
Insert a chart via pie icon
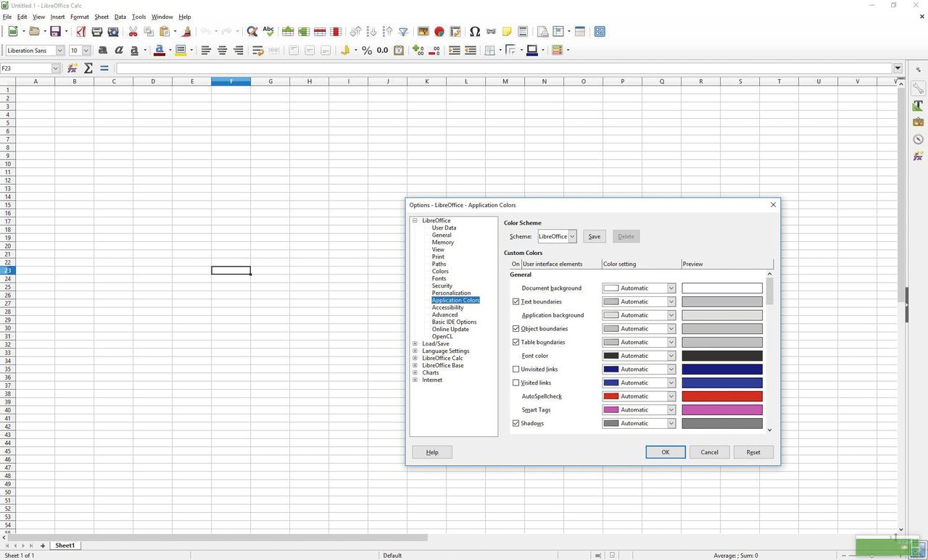coord(439,32)
